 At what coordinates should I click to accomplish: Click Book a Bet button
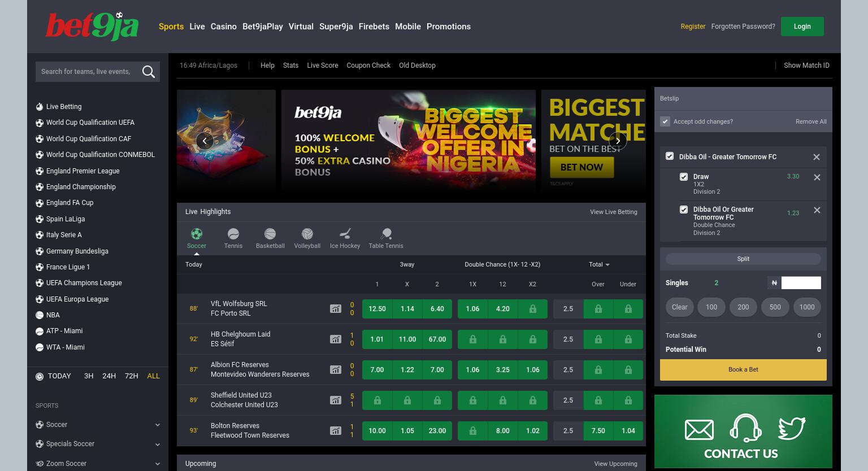pos(743,369)
